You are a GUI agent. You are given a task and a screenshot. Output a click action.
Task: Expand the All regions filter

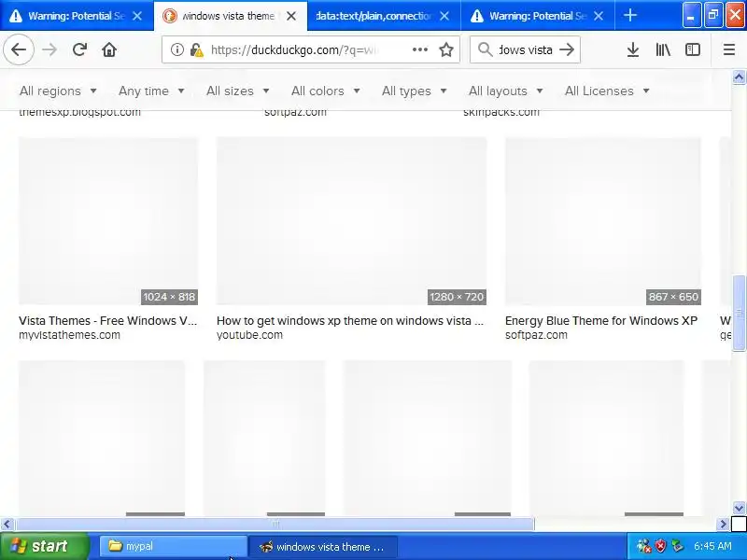(58, 91)
